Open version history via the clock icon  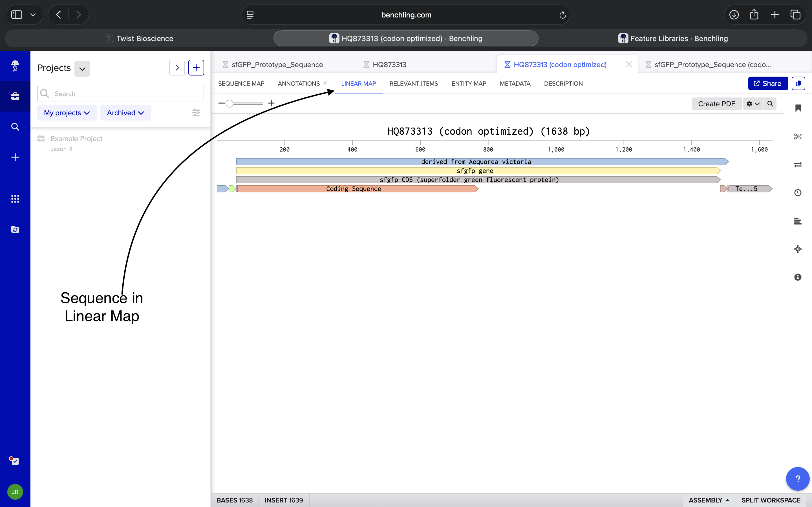pos(798,192)
